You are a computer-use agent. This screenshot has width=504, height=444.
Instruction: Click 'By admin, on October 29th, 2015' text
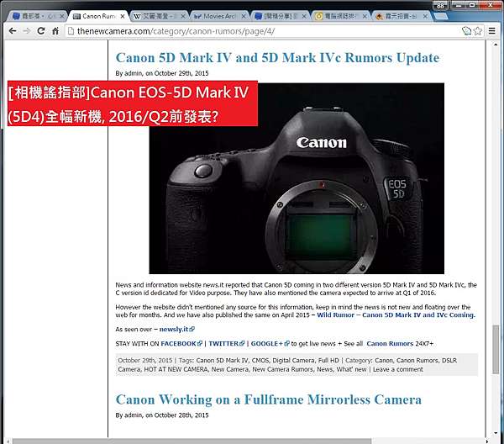click(162, 73)
